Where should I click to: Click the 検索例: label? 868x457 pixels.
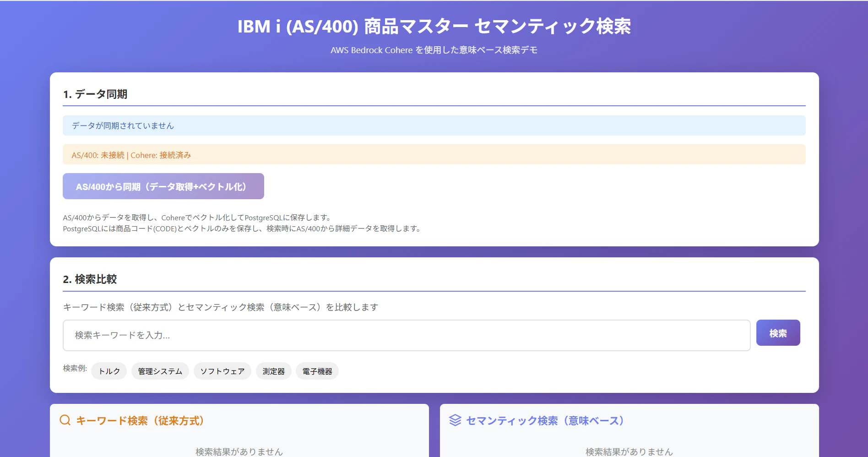75,368
